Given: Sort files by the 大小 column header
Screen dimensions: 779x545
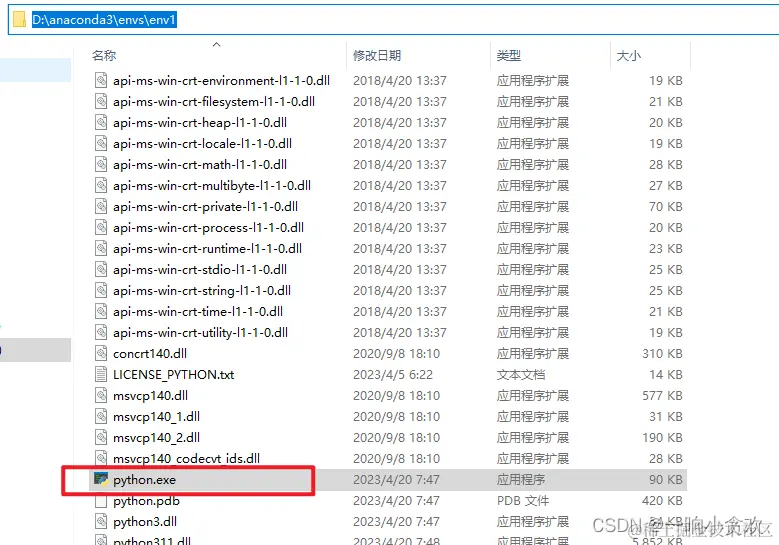Looking at the screenshot, I should (x=628, y=56).
